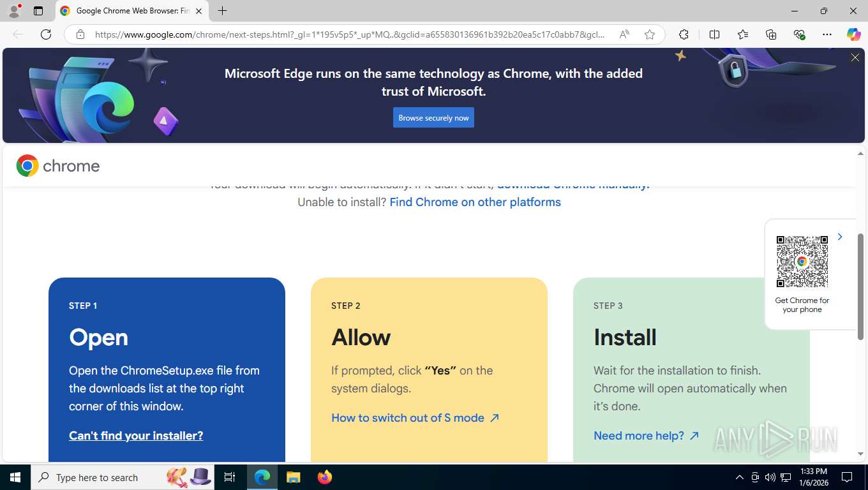Open Find Chrome on other platforms link
Image resolution: width=868 pixels, height=490 pixels.
coord(475,202)
